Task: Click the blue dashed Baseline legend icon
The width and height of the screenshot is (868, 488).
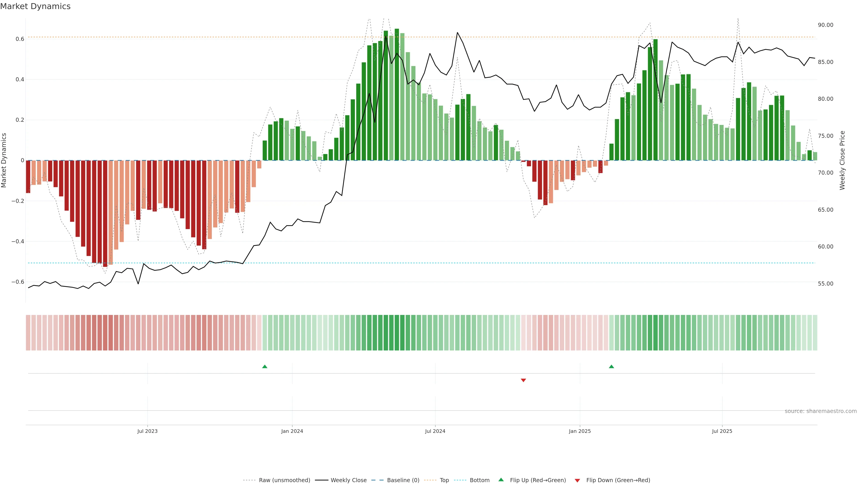Action: (377, 480)
